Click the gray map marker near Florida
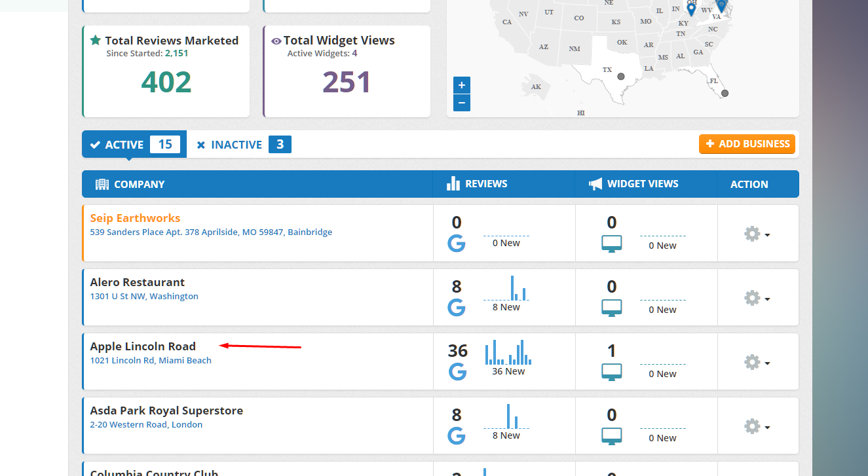Viewport: 868px width, 476px height. (x=725, y=94)
